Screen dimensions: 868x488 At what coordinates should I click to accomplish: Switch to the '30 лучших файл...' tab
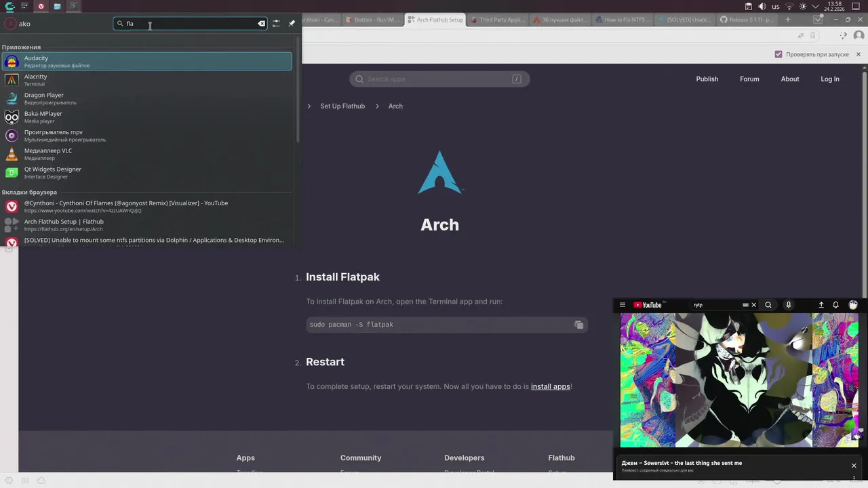click(x=561, y=20)
